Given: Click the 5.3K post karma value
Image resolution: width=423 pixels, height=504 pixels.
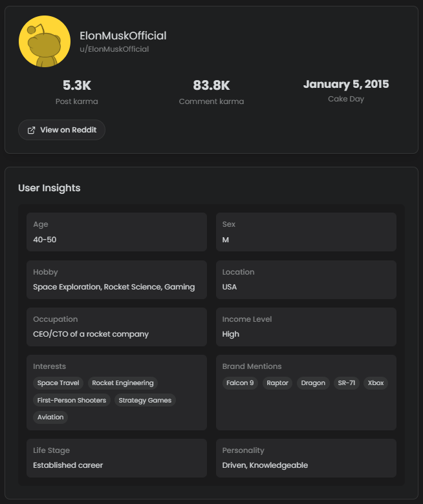Looking at the screenshot, I should pos(77,85).
